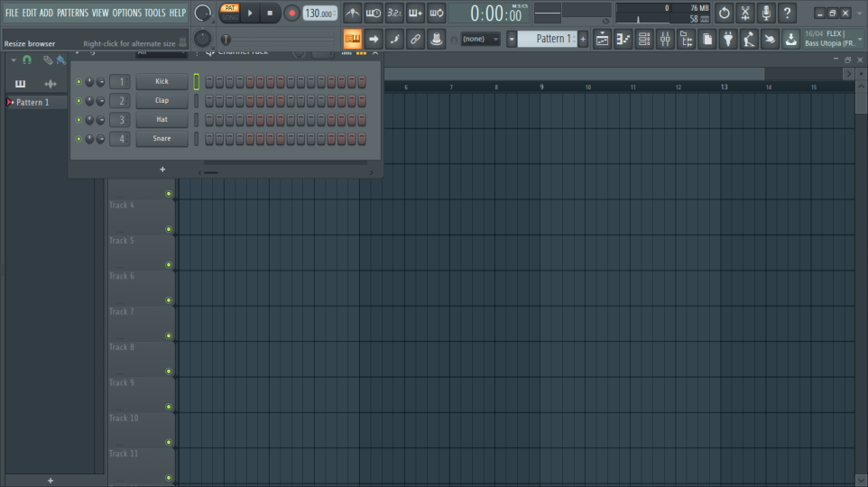Open the audio editor scissors icon
The height and width of the screenshot is (487, 868).
745,13
